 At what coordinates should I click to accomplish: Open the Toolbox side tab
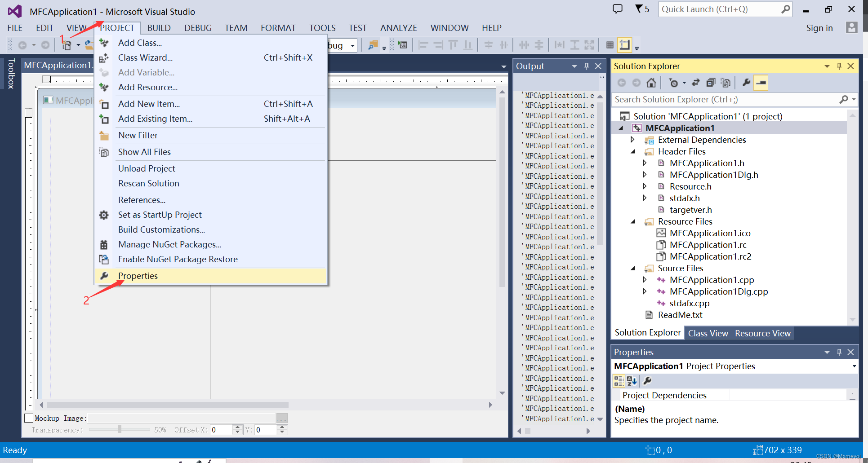11,73
